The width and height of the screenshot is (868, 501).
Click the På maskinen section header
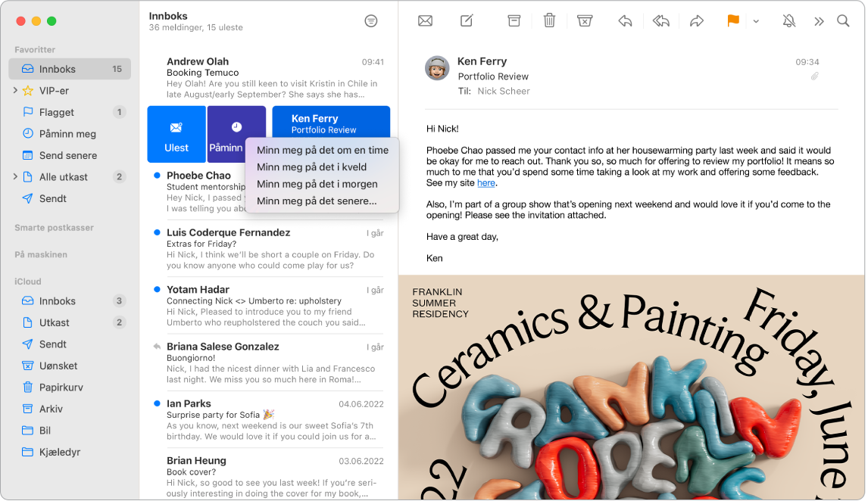tap(41, 255)
